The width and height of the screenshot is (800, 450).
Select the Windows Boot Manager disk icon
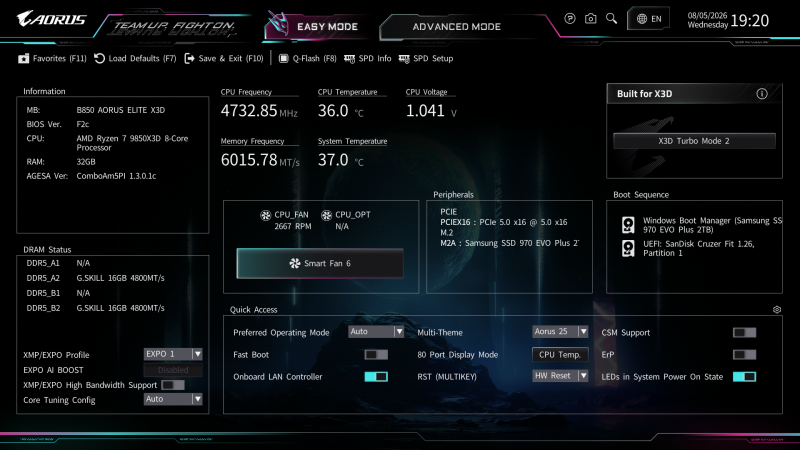tap(628, 225)
